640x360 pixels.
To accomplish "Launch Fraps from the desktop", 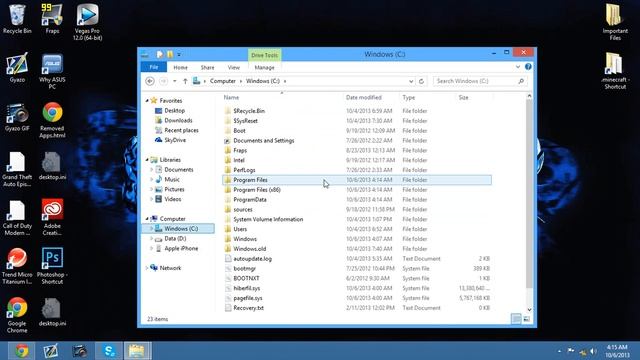I will coord(52,19).
